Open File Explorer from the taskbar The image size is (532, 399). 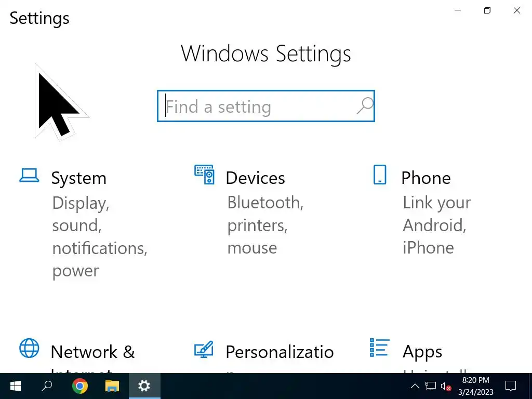click(112, 386)
